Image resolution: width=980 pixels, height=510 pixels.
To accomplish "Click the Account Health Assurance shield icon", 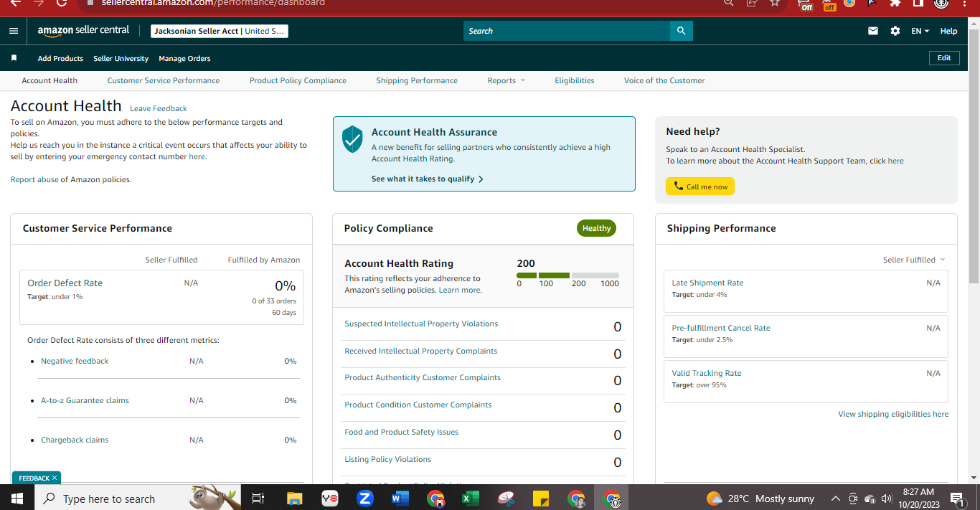I will click(x=352, y=139).
